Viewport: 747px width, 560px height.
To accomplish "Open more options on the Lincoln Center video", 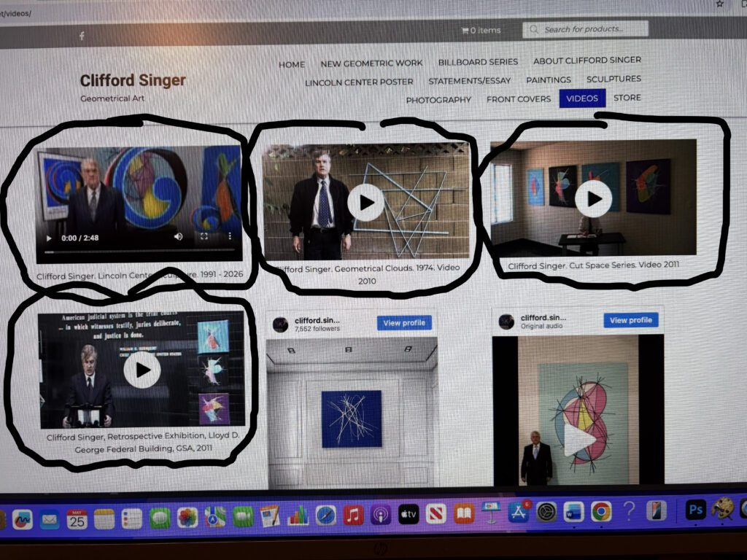I will click(230, 236).
